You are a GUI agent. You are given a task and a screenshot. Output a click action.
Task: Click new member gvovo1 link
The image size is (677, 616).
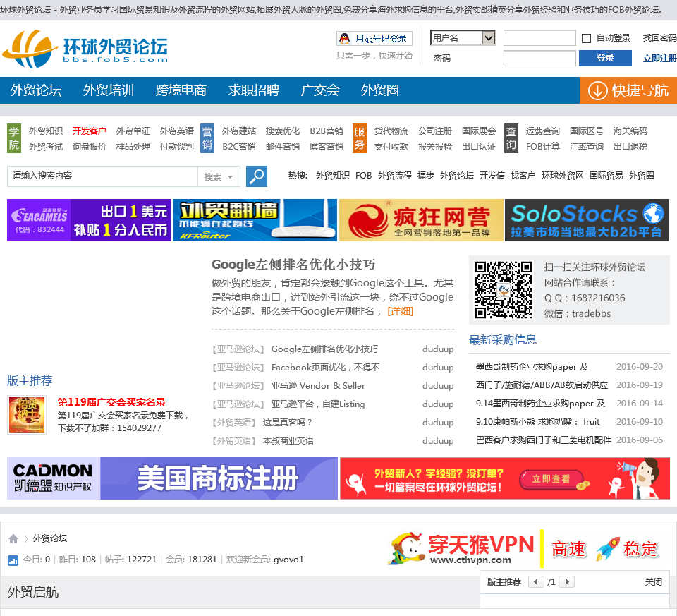tap(289, 560)
